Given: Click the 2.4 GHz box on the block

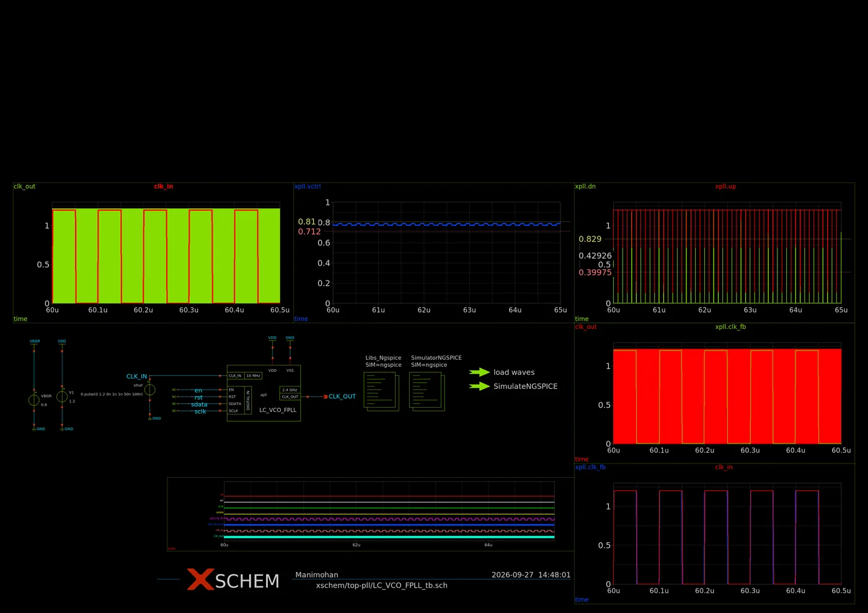Looking at the screenshot, I should 290,390.
